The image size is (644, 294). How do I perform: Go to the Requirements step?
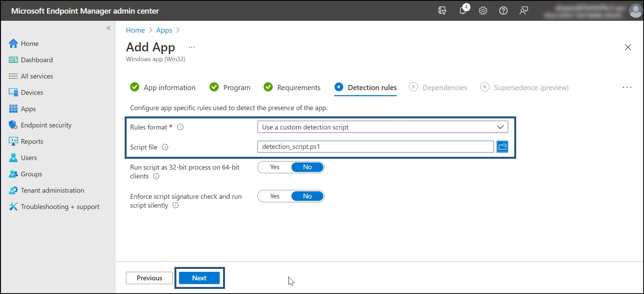[292, 87]
